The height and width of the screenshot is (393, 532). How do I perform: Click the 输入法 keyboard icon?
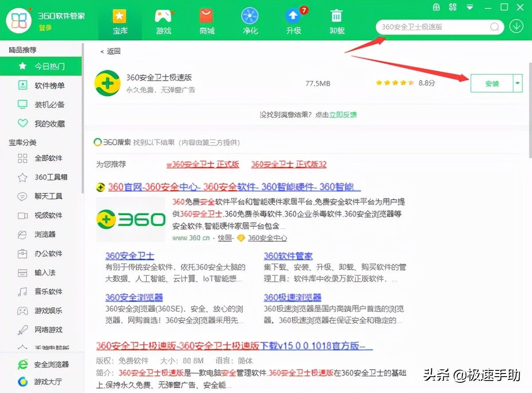click(x=22, y=273)
